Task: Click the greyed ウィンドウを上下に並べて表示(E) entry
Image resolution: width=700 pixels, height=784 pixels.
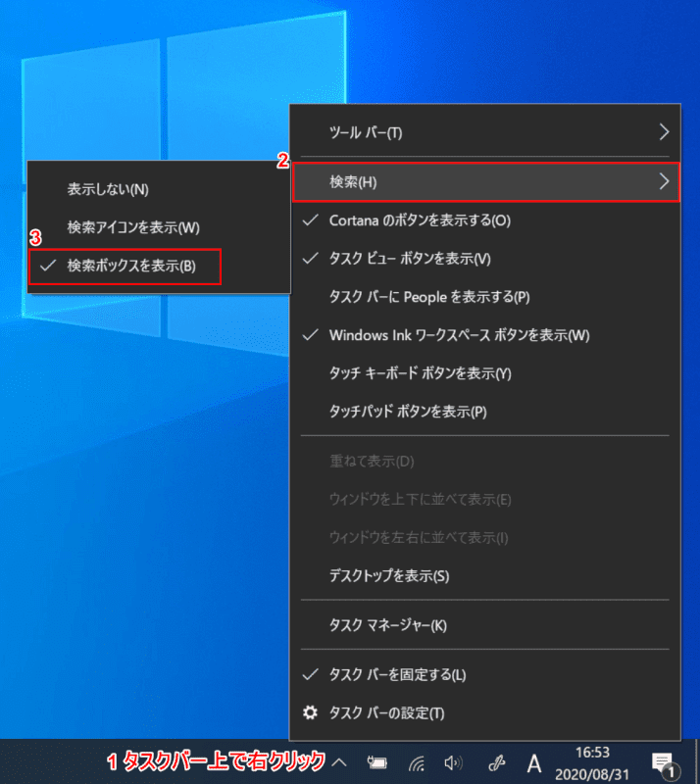Action: tap(485, 500)
